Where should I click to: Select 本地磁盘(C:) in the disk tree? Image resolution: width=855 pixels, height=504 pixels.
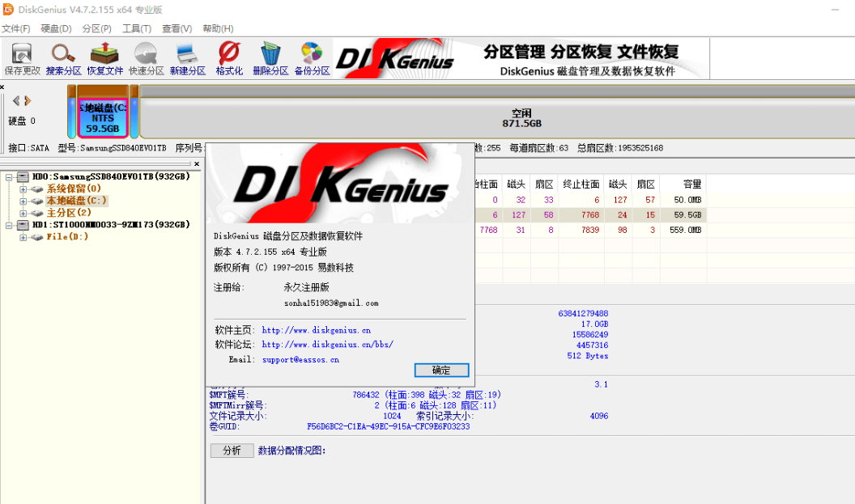(x=76, y=201)
